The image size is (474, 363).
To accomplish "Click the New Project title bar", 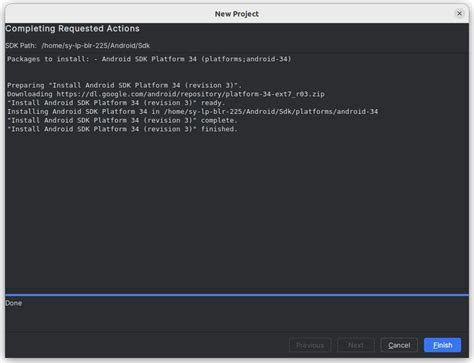I will [x=237, y=14].
